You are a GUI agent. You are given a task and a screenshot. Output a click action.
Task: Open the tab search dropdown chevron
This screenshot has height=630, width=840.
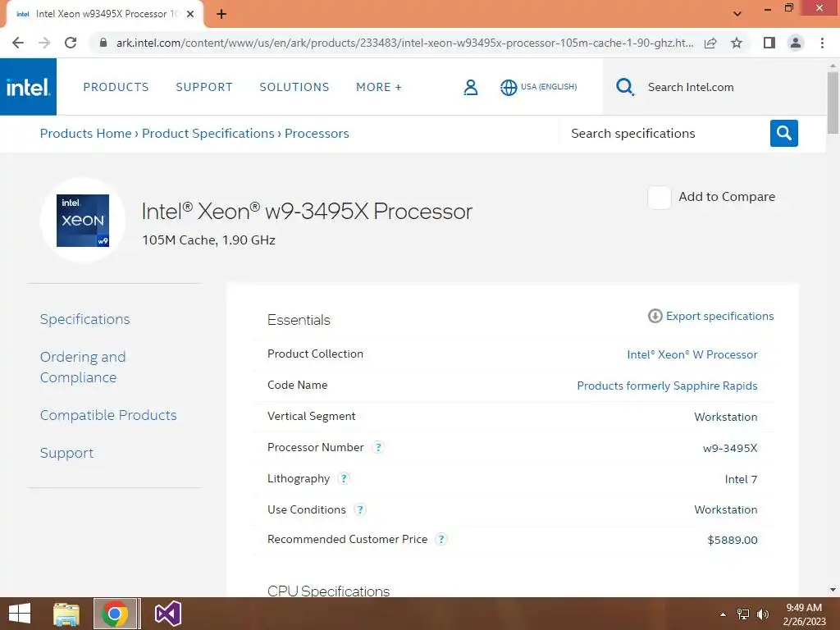(x=737, y=14)
